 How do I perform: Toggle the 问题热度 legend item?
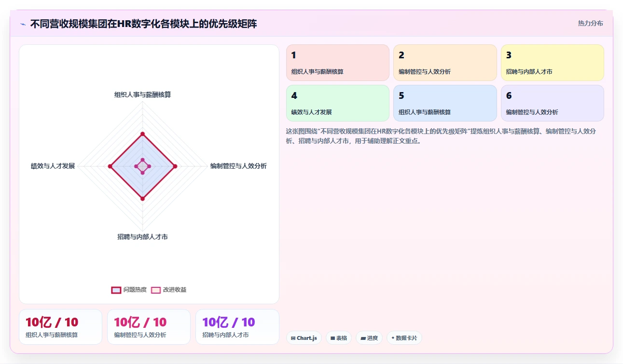click(129, 290)
